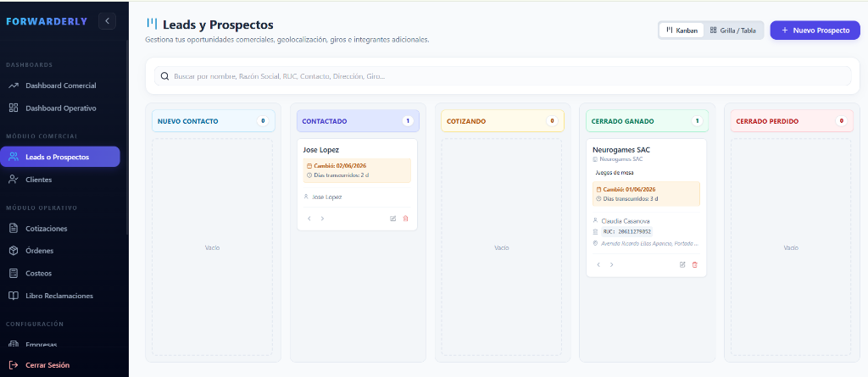Delete the Neurogames SAC prospect
This screenshot has width=868, height=377.
click(695, 264)
